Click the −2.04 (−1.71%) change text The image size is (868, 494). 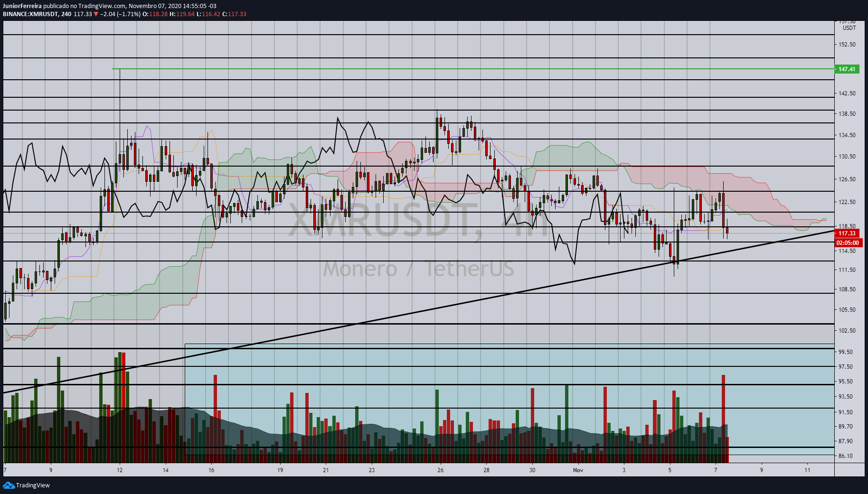pos(121,14)
